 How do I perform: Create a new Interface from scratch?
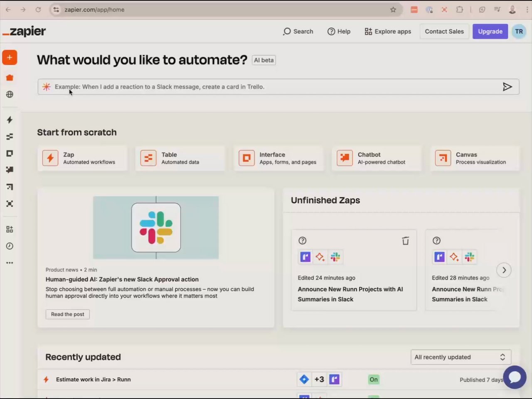[x=278, y=158]
